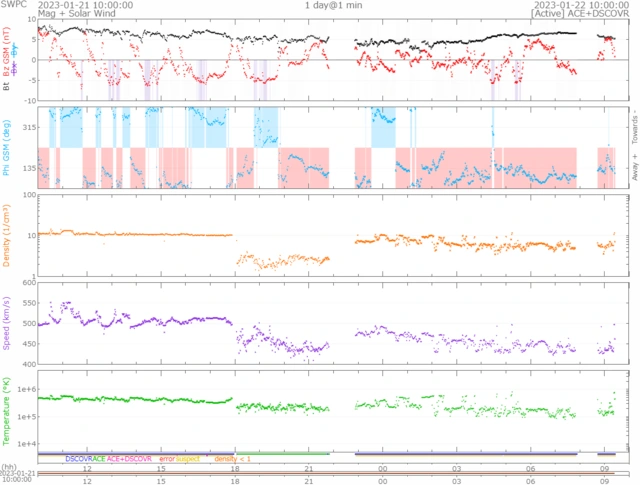
Task: Click the 'Bz GSM (nT)' axis label
Action: pos(6,52)
